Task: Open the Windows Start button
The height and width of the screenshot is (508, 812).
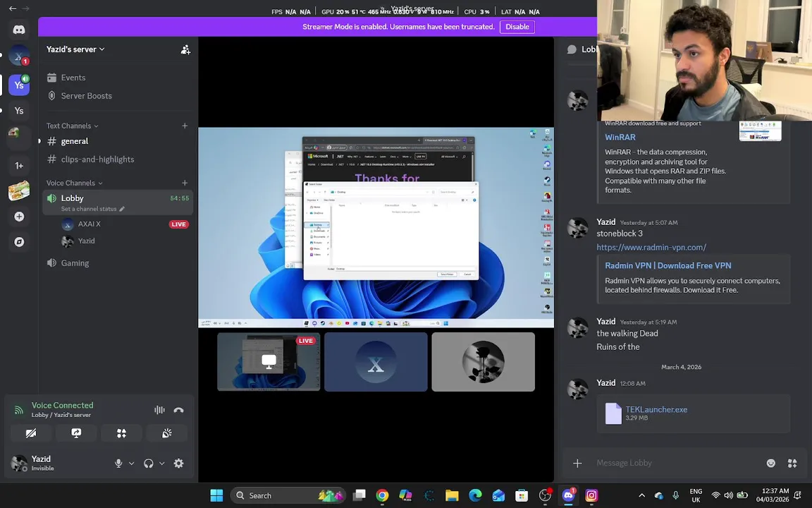Action: (x=216, y=495)
